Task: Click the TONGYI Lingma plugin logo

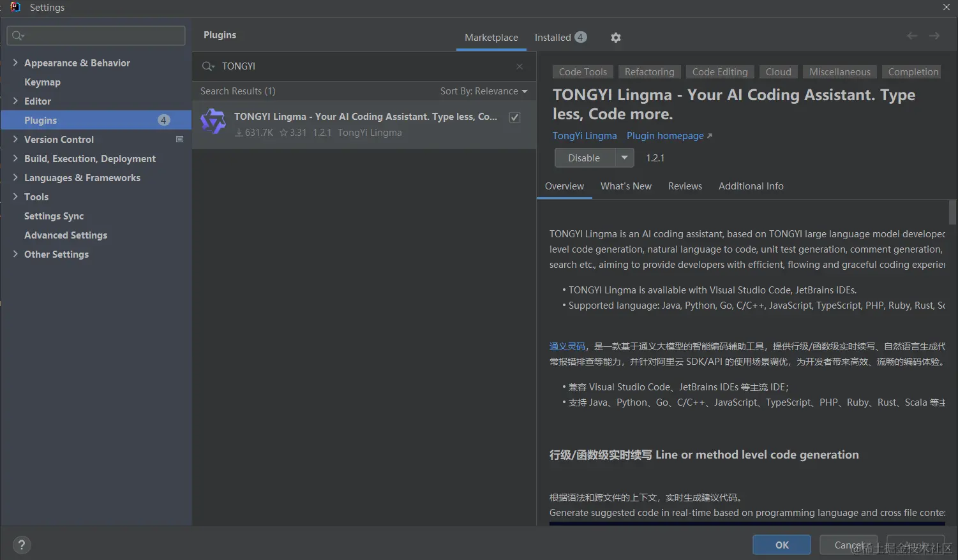Action: (x=213, y=121)
